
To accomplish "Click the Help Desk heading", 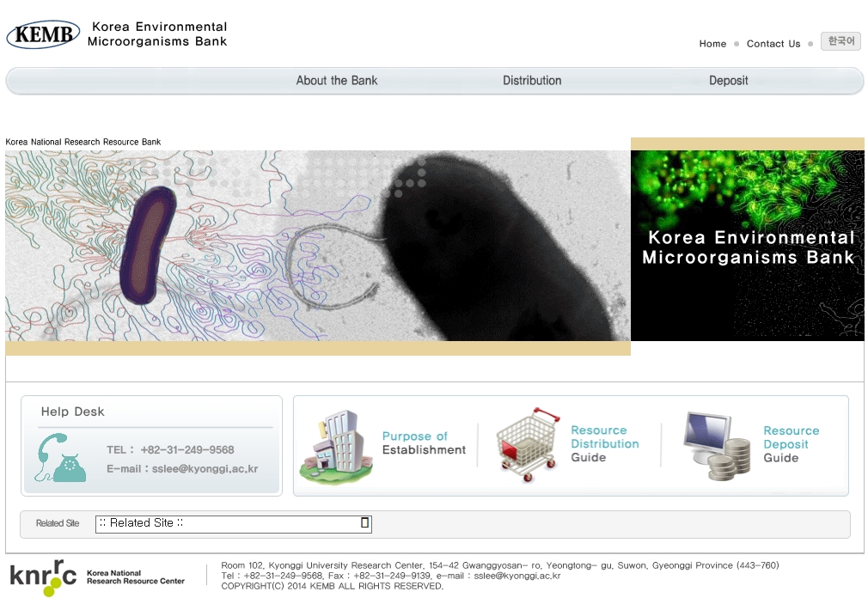I will click(72, 412).
